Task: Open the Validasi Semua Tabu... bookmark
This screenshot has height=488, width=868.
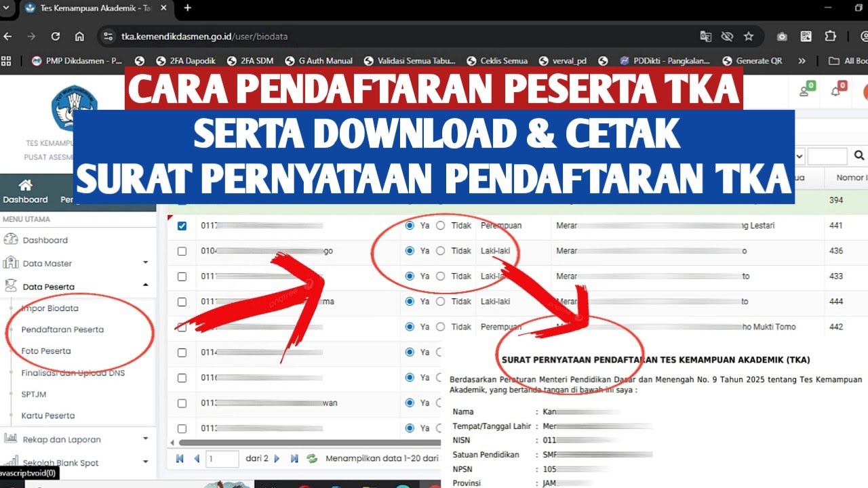Action: click(410, 61)
